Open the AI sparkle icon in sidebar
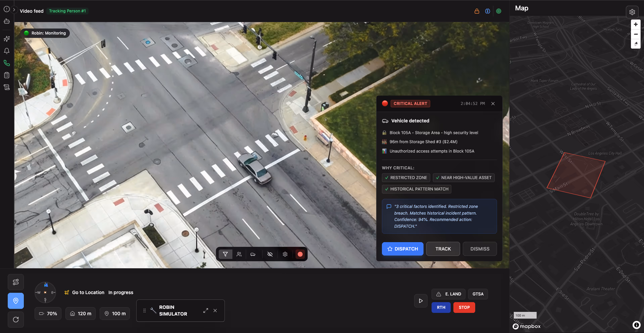644x333 pixels. pyautogui.click(x=7, y=39)
